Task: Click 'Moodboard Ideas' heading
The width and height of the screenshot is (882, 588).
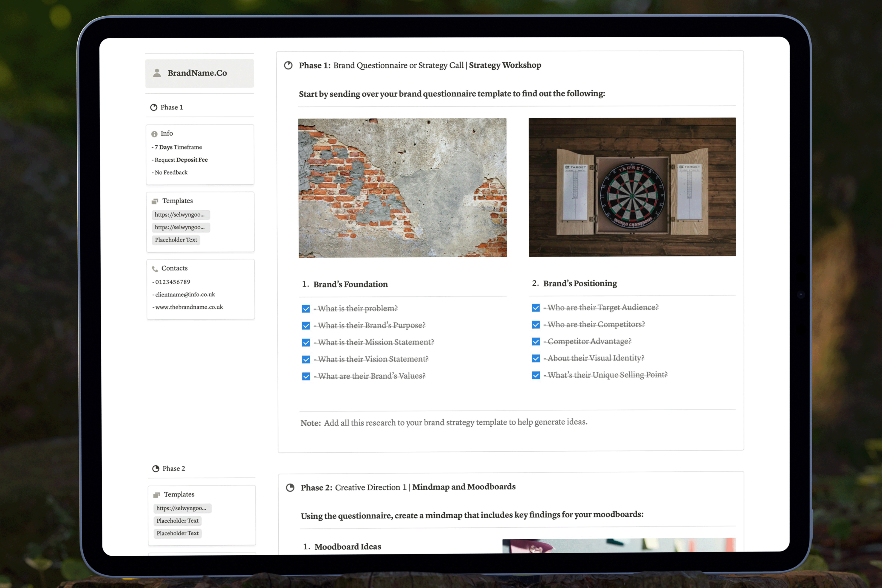Action: [x=348, y=547]
